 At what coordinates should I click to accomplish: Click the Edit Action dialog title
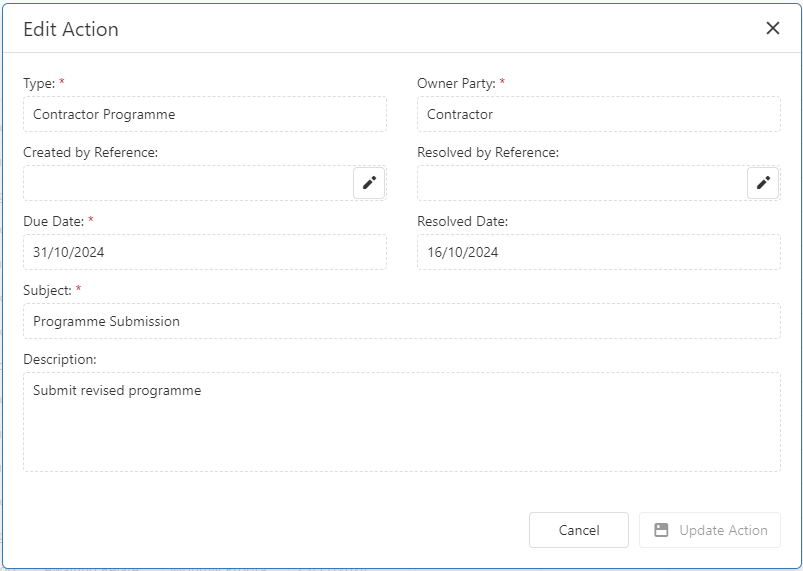(x=71, y=29)
